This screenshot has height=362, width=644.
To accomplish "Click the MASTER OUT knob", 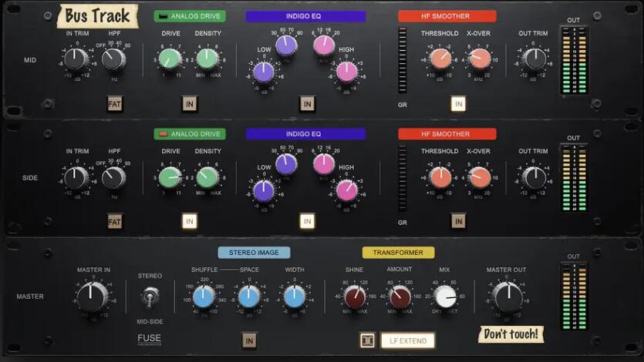I will (507, 297).
